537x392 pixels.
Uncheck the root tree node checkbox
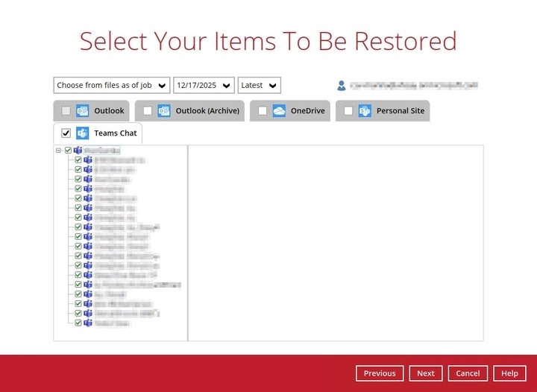[68, 151]
